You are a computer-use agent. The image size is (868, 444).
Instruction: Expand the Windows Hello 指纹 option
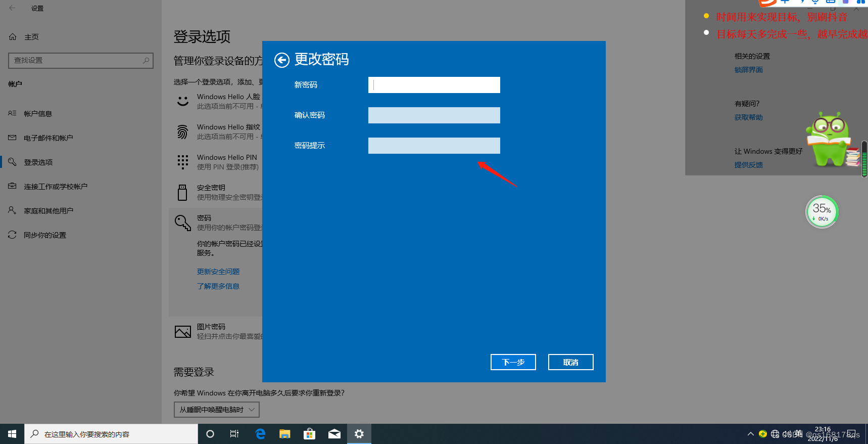[218, 131]
